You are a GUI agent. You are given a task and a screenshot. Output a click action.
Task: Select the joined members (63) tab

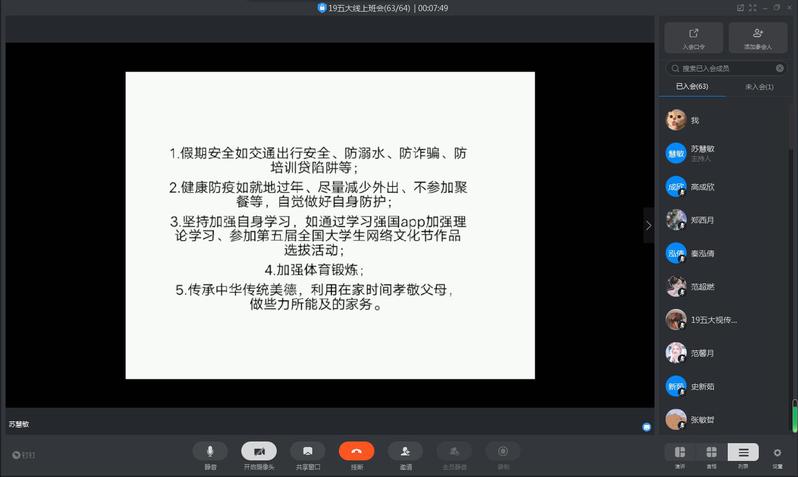click(692, 87)
